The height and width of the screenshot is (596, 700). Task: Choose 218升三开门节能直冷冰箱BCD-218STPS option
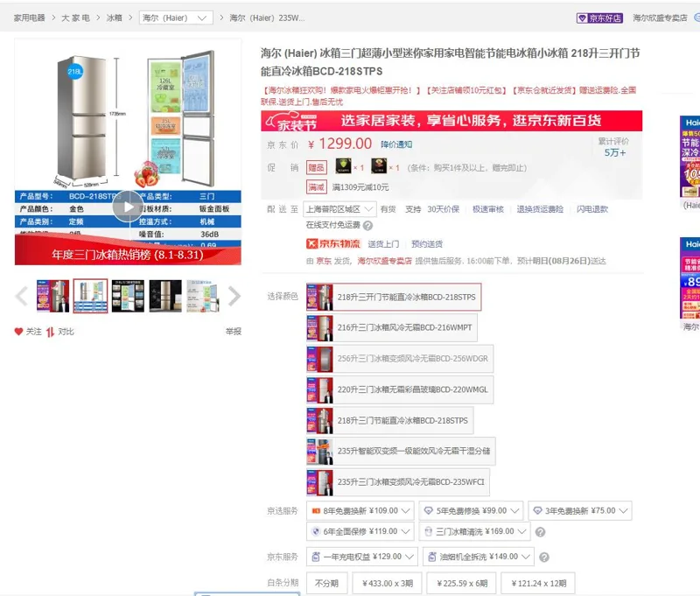(394, 297)
